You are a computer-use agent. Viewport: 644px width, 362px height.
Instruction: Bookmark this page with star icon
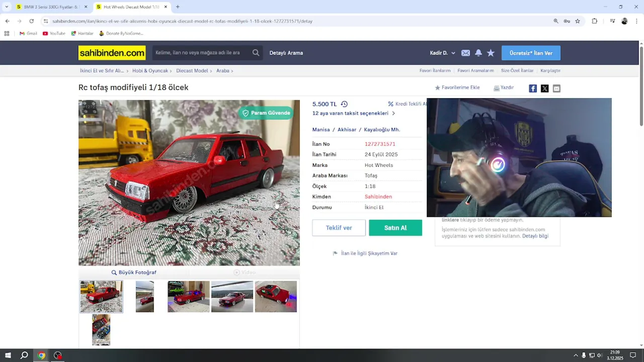point(578,21)
